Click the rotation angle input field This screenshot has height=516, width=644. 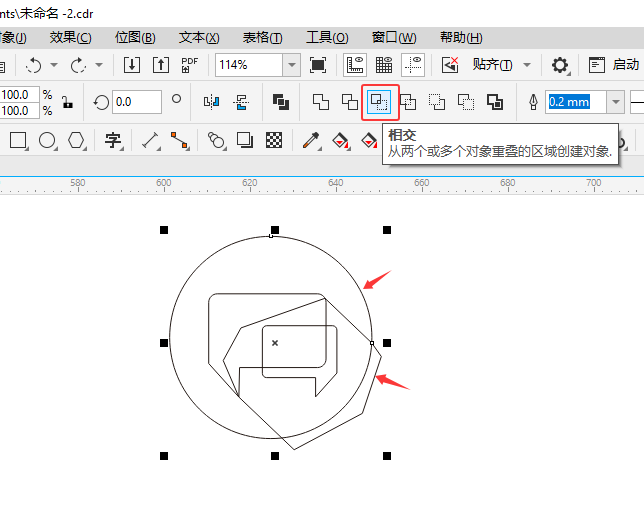(136, 102)
